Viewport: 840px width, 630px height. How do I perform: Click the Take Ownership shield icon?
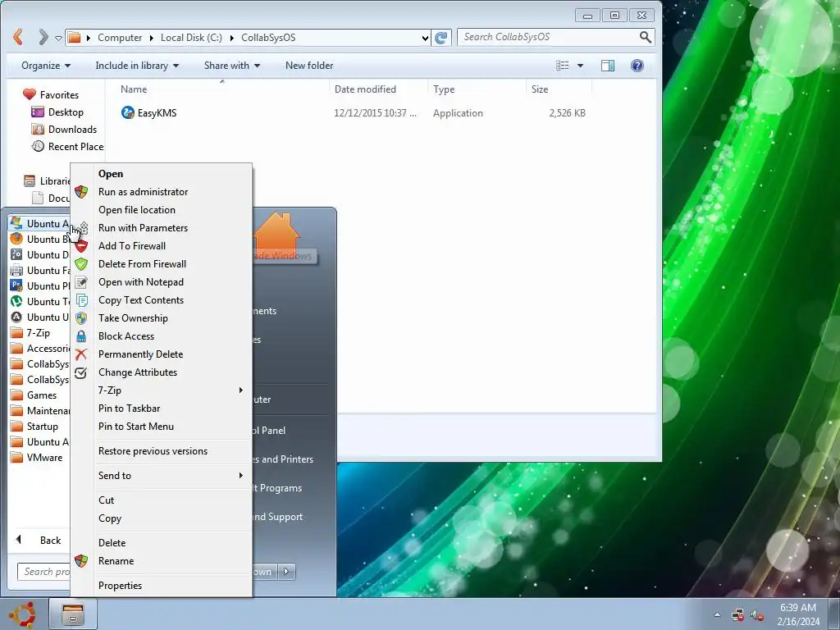pos(81,318)
